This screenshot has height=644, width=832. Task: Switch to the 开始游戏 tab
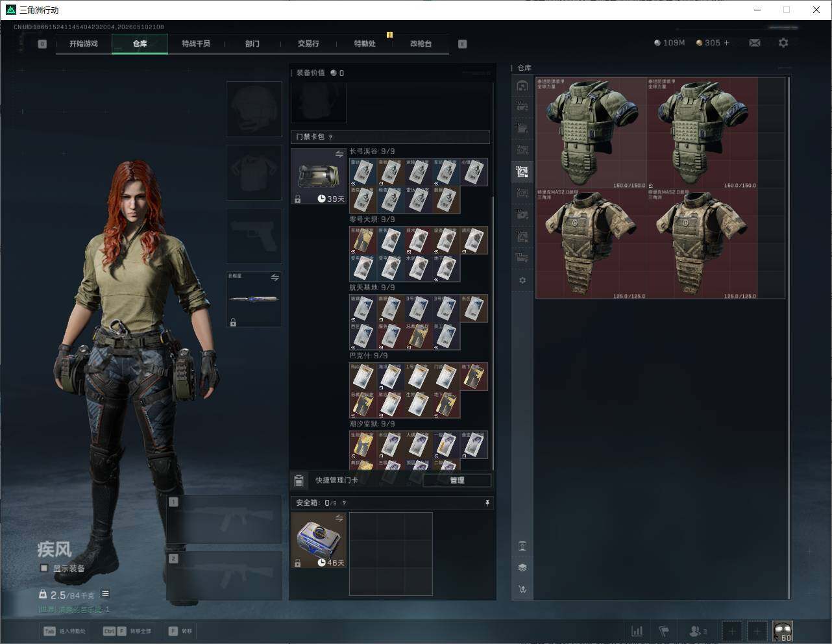[84, 43]
